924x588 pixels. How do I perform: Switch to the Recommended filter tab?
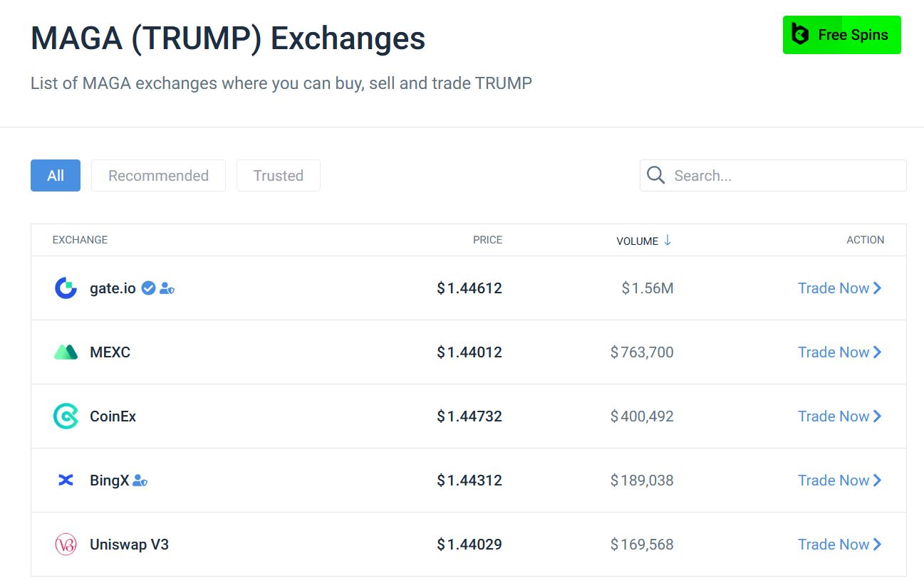pyautogui.click(x=158, y=176)
